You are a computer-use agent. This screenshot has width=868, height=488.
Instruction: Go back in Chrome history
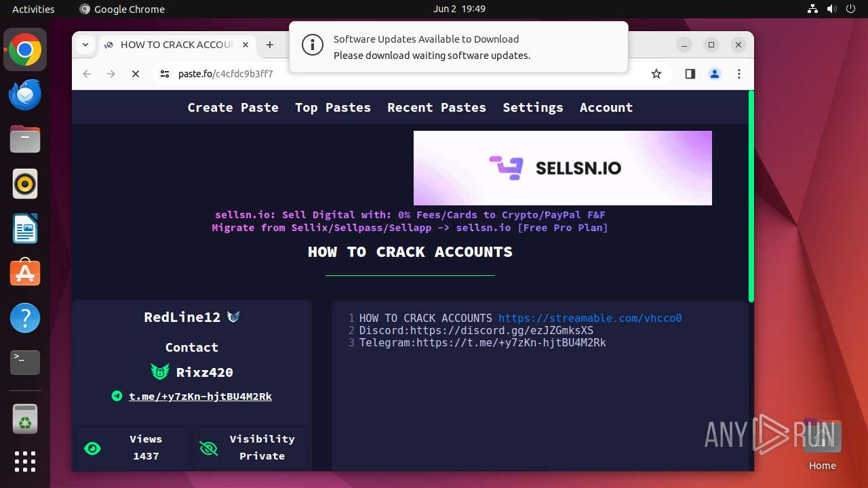pyautogui.click(x=87, y=74)
